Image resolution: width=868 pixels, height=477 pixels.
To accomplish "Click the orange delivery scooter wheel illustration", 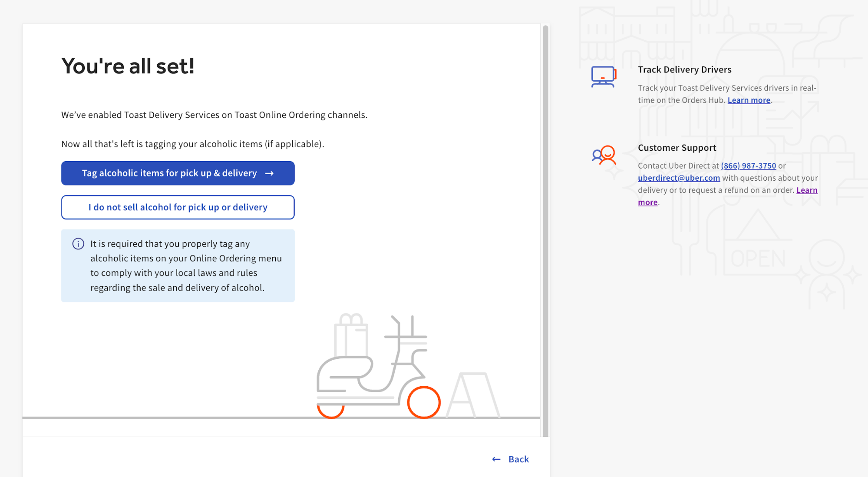I will point(424,403).
